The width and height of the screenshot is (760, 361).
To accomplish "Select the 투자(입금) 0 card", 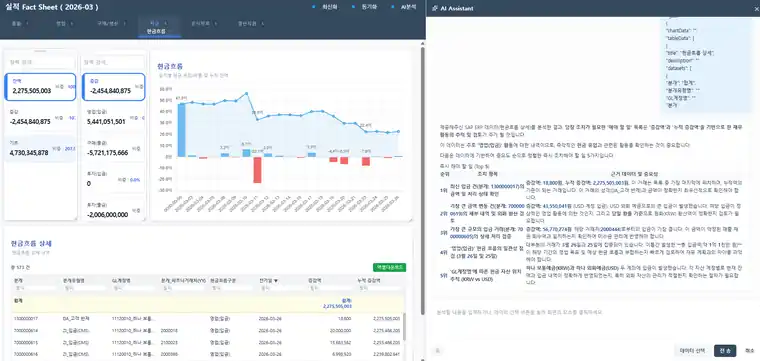I will [x=113, y=180].
